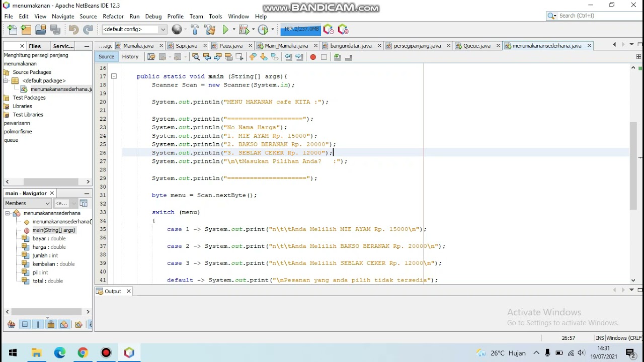Click the Shift Line Right icon
This screenshot has width=644, height=362.
299,57
